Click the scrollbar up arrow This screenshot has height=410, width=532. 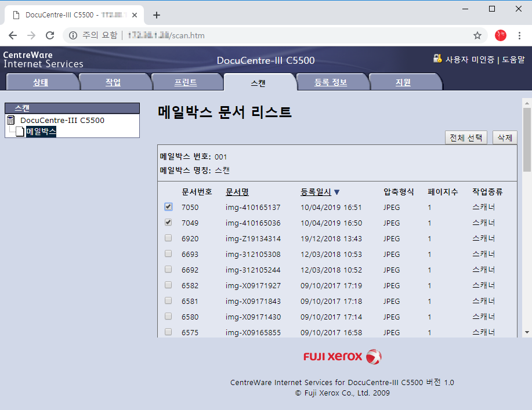tap(527, 103)
